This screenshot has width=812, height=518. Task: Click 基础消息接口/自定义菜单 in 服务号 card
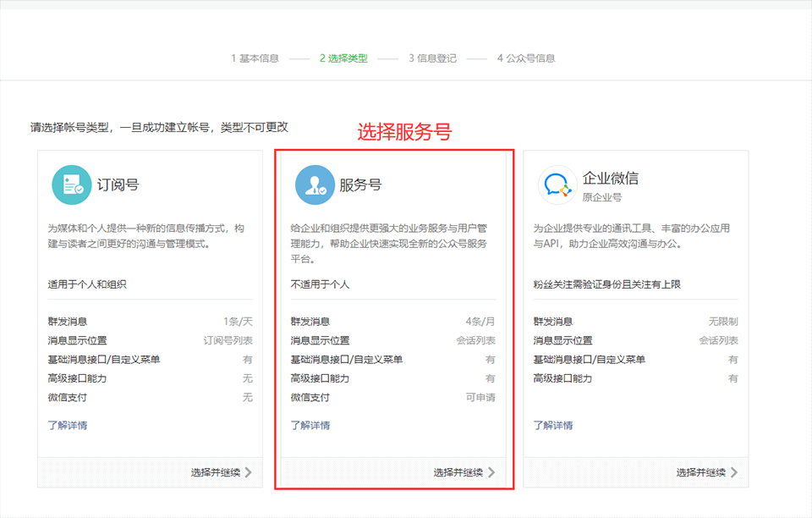347,360
